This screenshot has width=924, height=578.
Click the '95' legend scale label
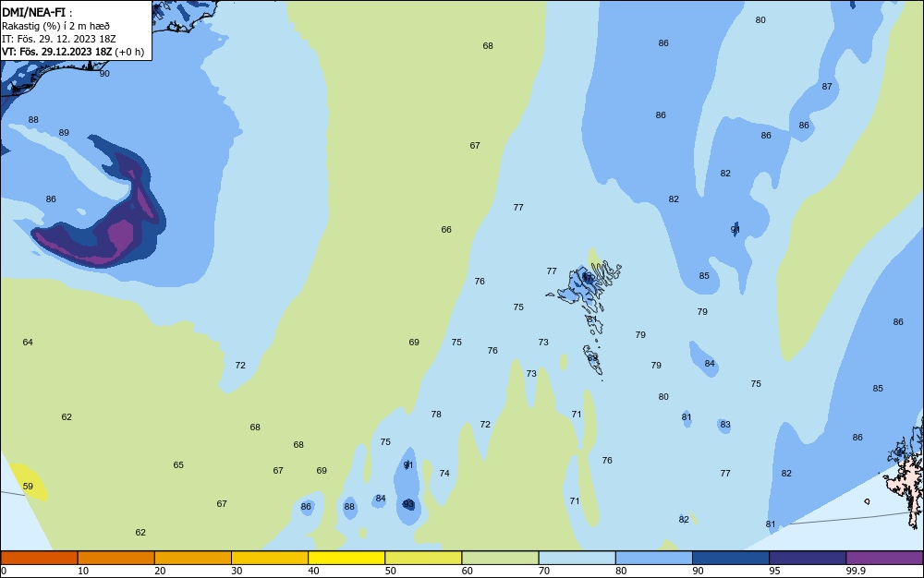pyautogui.click(x=774, y=571)
